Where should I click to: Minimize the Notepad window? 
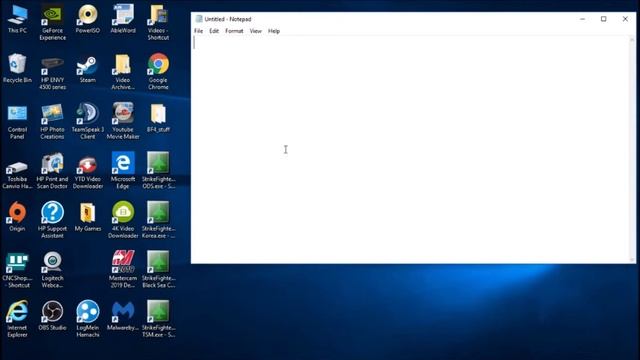(x=582, y=19)
